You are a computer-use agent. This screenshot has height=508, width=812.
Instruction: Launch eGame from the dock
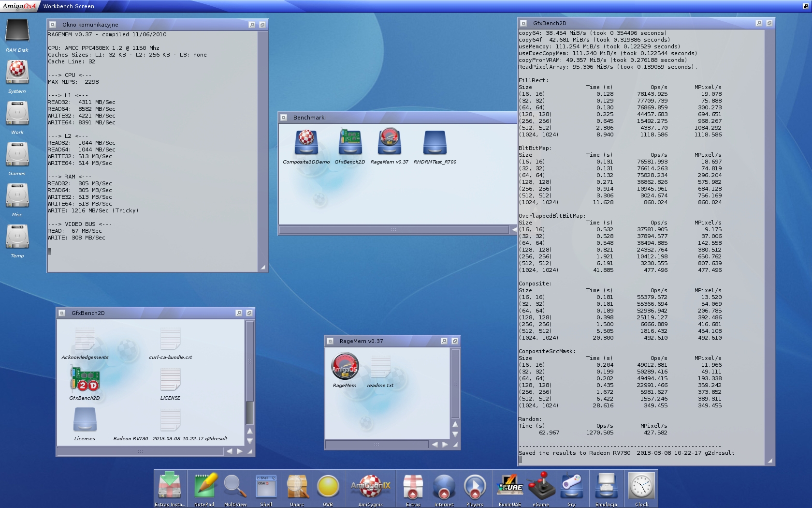(x=541, y=486)
